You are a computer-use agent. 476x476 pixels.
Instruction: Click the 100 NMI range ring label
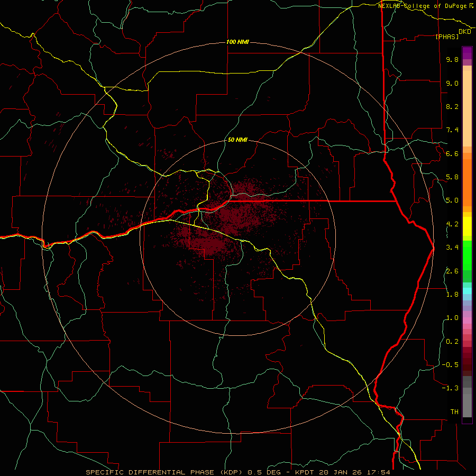237,42
